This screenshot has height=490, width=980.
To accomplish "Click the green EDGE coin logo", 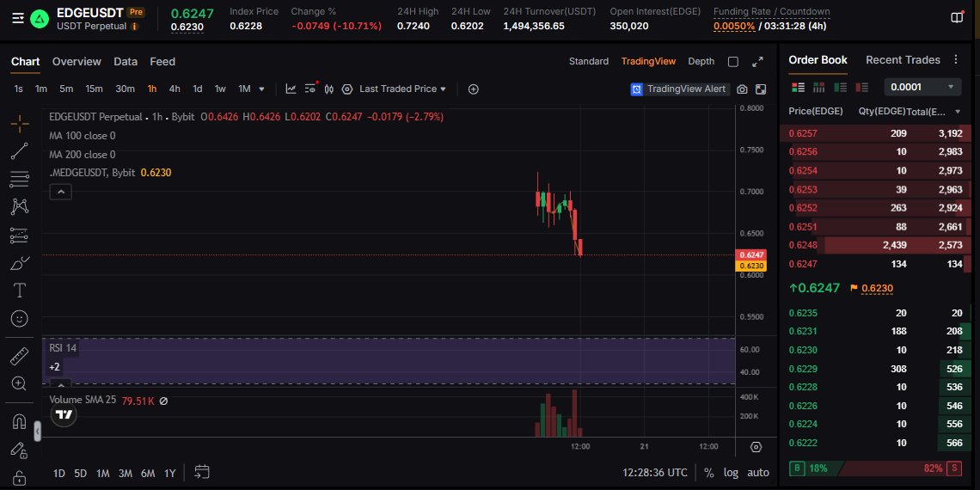I will pyautogui.click(x=40, y=20).
